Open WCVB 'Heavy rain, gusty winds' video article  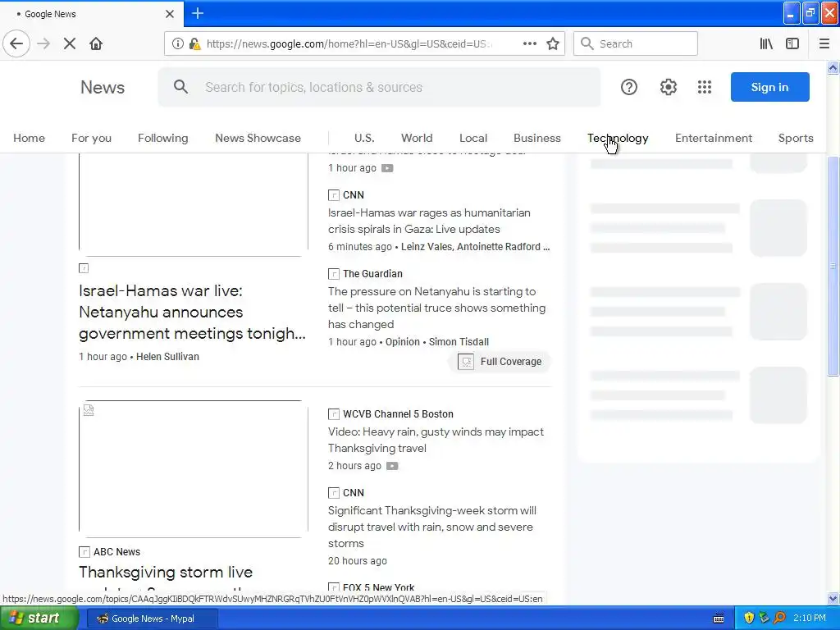click(436, 440)
